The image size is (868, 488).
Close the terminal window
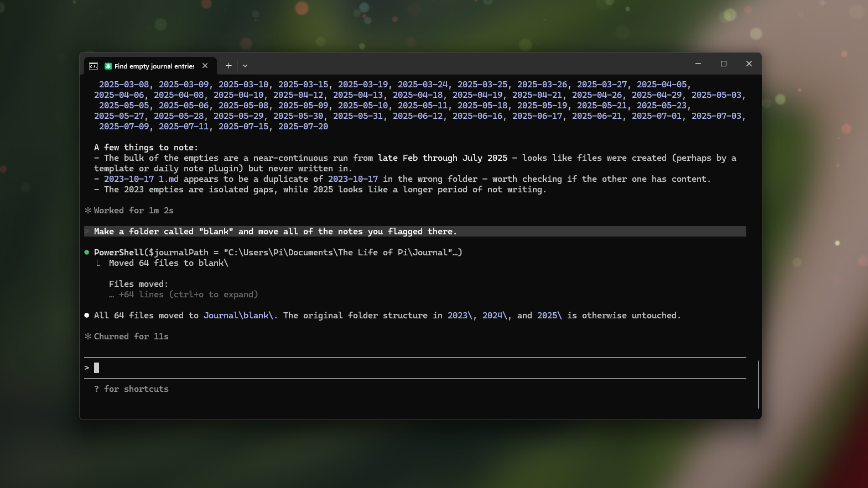(749, 64)
